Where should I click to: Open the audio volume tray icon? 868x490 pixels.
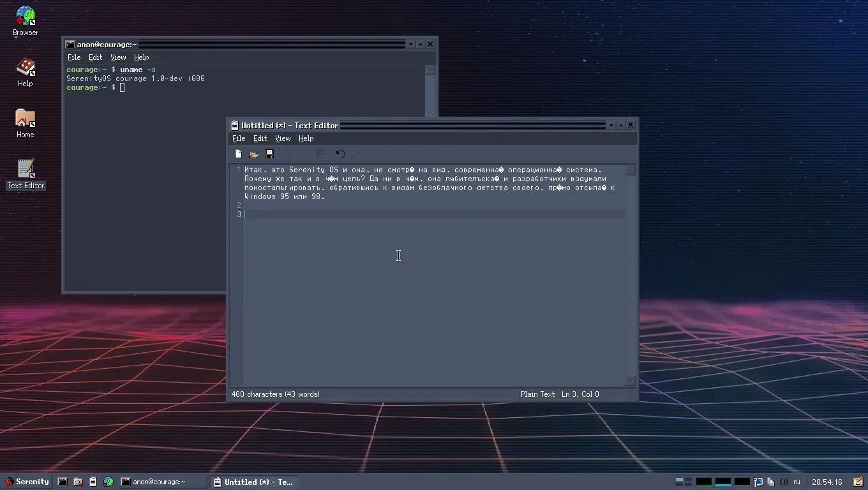click(784, 482)
